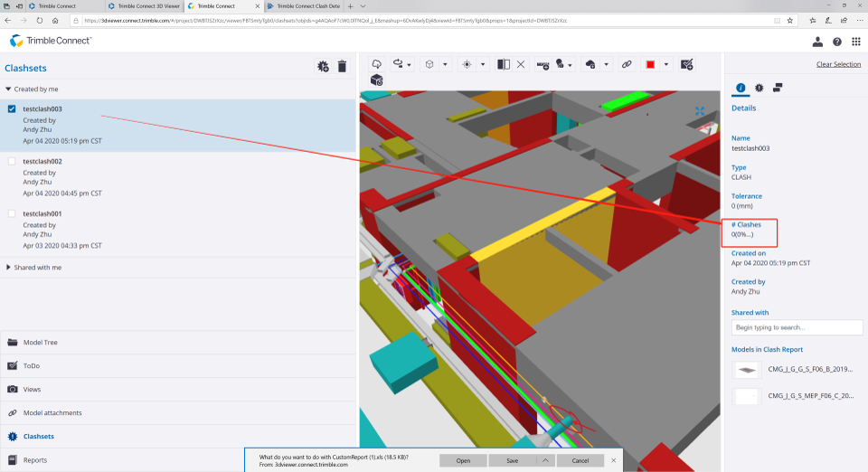Collapse the Created by me section
The width and height of the screenshot is (868, 472).
tap(8, 90)
